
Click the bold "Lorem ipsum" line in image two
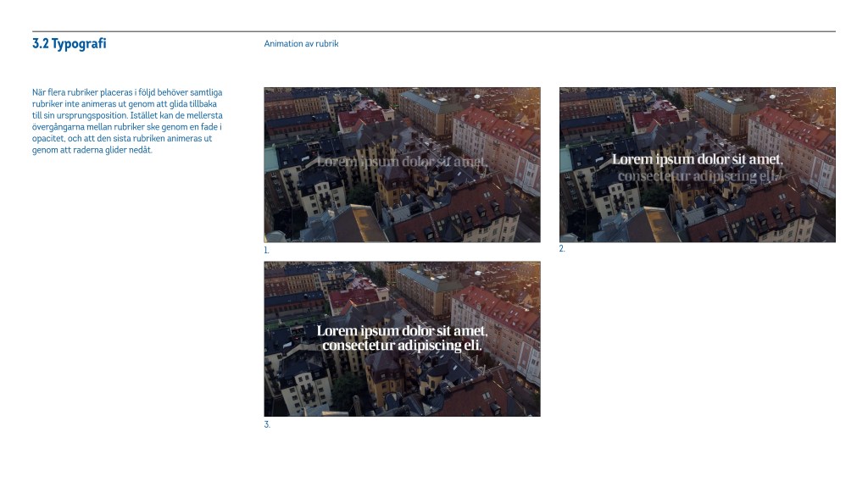click(697, 159)
